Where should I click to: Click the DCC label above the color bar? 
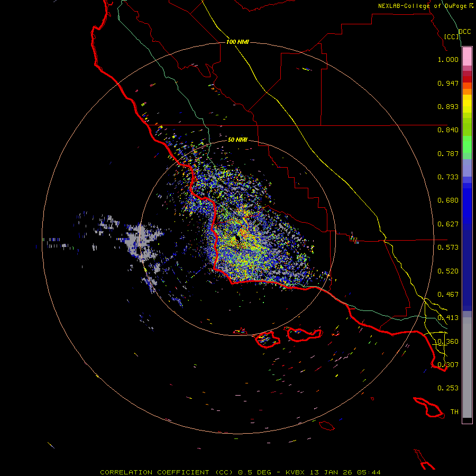[x=465, y=32]
